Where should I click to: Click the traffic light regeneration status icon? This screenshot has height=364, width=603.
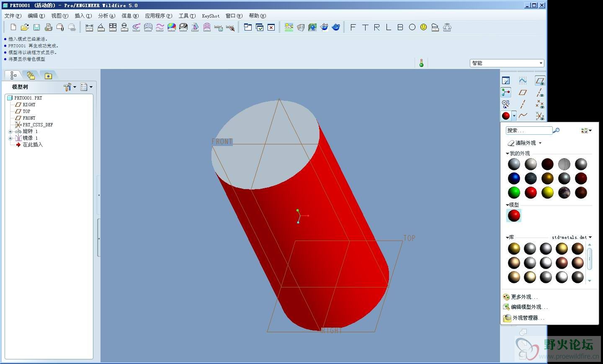[x=421, y=63]
